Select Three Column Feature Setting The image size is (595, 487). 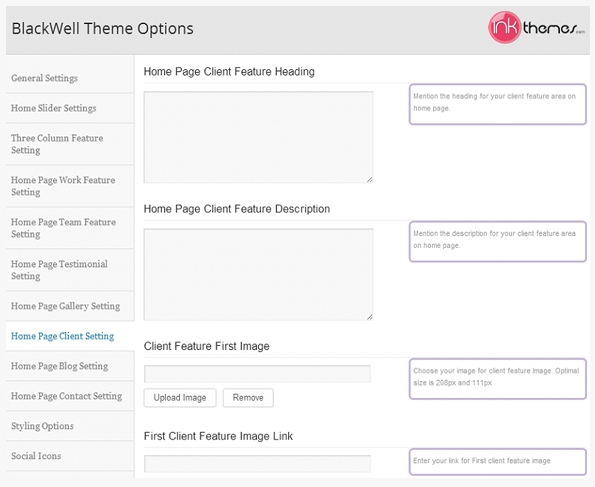coord(70,144)
